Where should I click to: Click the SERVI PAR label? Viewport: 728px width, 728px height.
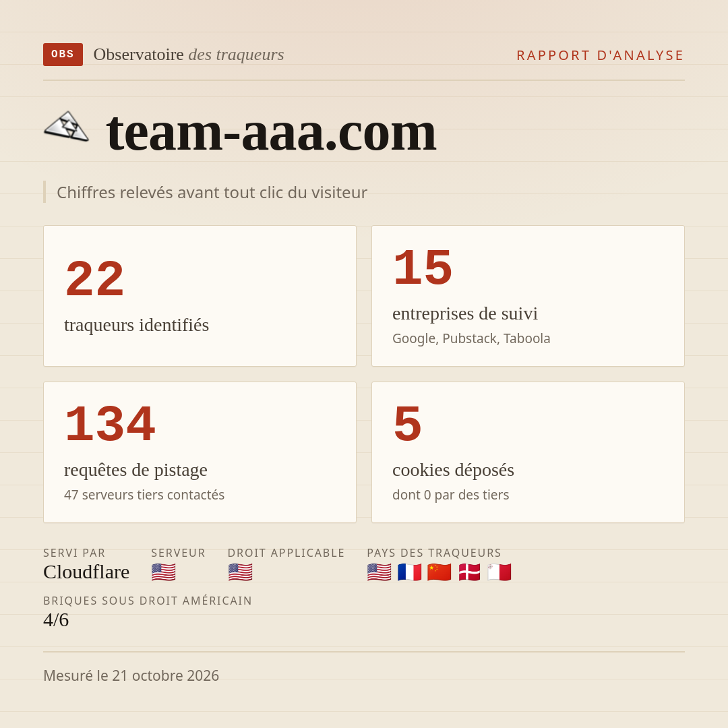pyautogui.click(x=74, y=553)
